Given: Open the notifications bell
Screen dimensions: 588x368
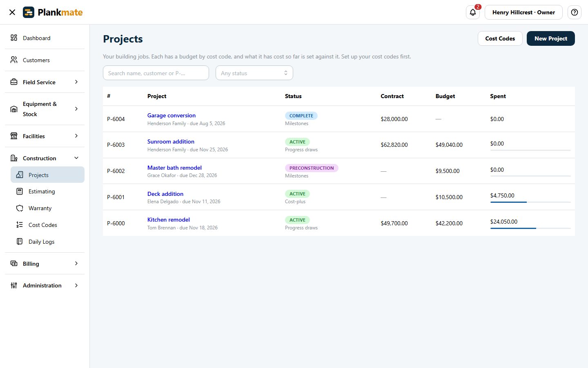Looking at the screenshot, I should coord(473,12).
